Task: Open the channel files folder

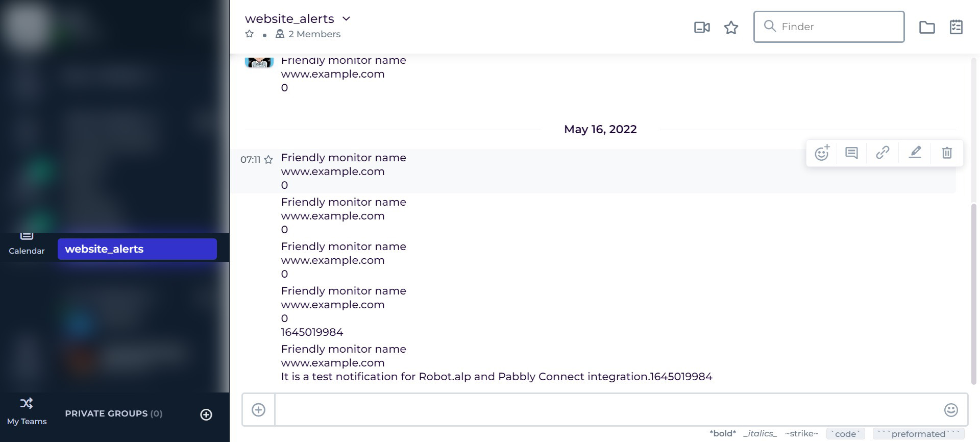Action: [x=927, y=27]
